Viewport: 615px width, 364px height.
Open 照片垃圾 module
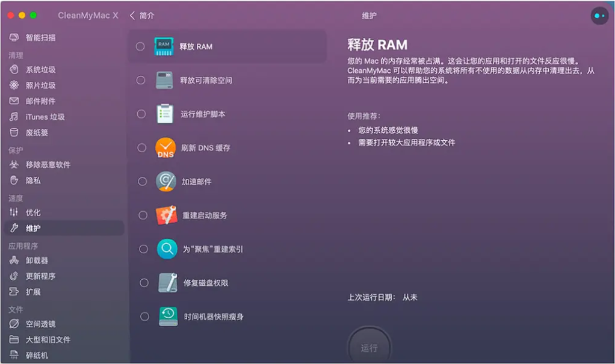[x=33, y=85]
